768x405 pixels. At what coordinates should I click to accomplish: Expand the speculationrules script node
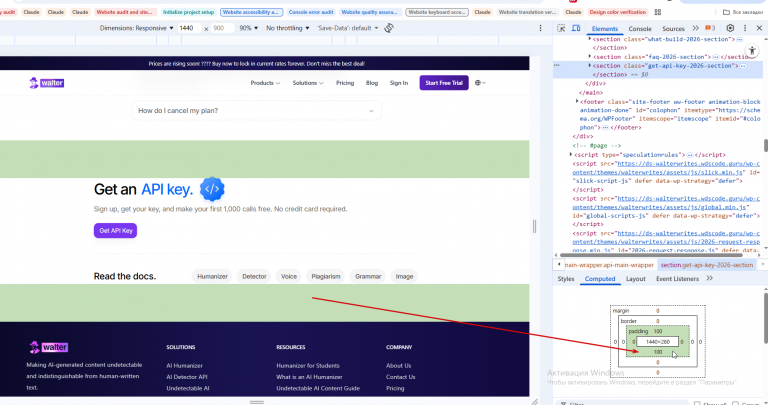[x=571, y=154]
